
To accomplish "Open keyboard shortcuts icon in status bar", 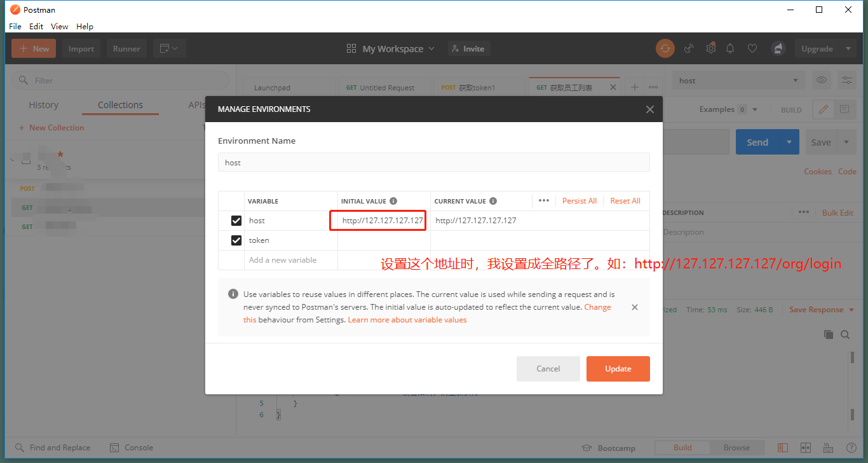I will 829,448.
